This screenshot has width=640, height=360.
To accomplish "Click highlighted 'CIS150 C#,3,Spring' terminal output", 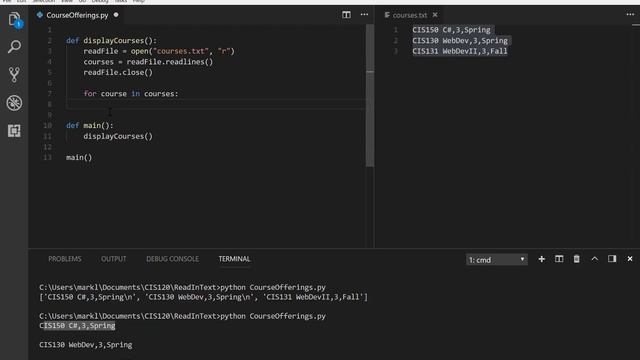I will (x=77, y=325).
